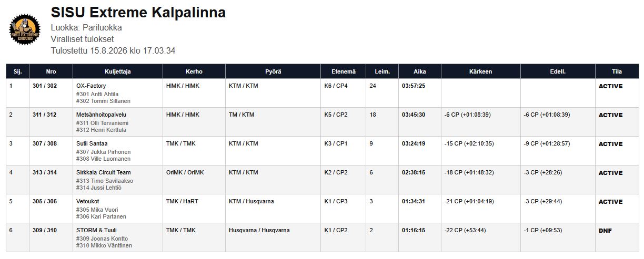Click the SISU Extreme Enduro logo
Screen dimensions: 644x259
25,30
